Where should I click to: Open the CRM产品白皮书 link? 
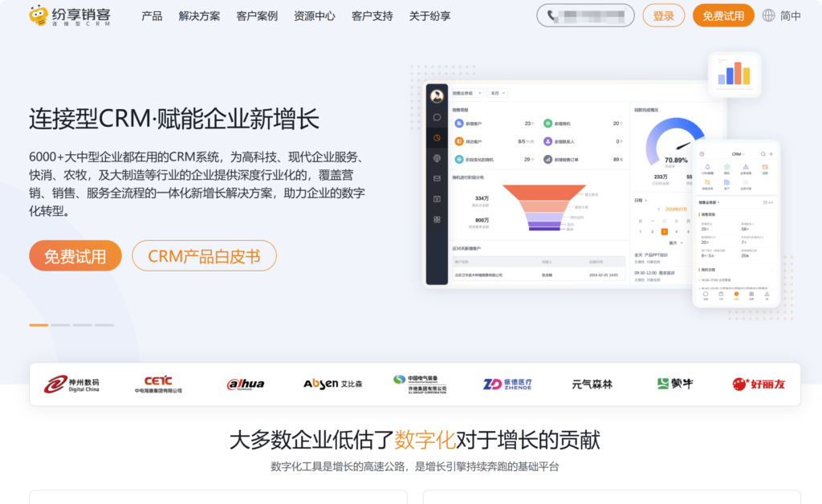click(x=204, y=255)
